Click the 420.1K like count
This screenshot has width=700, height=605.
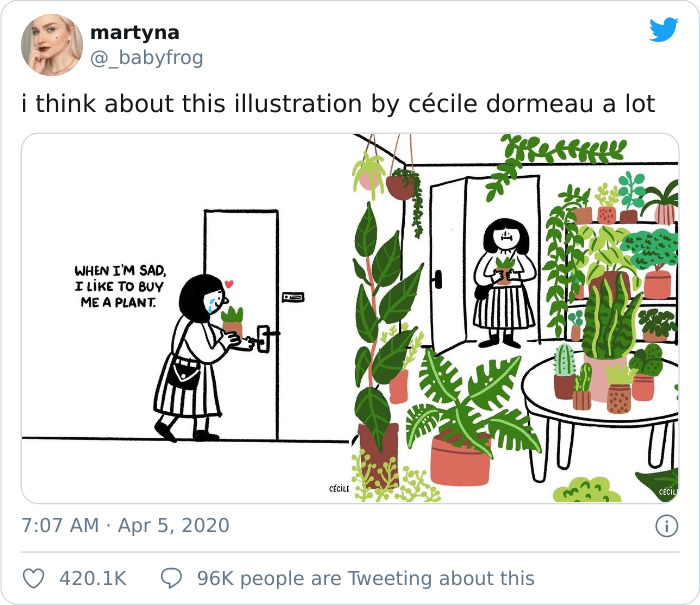93,578
